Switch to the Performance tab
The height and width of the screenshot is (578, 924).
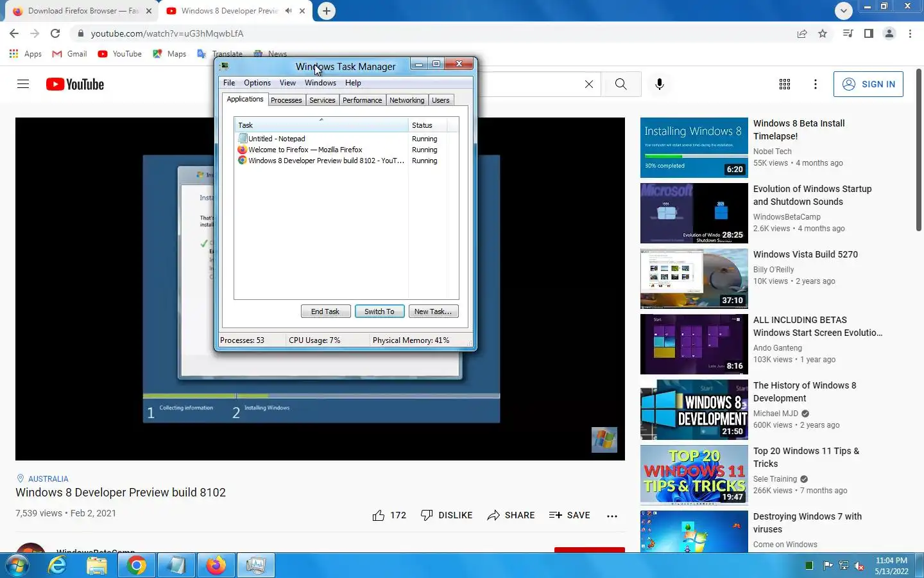click(362, 100)
